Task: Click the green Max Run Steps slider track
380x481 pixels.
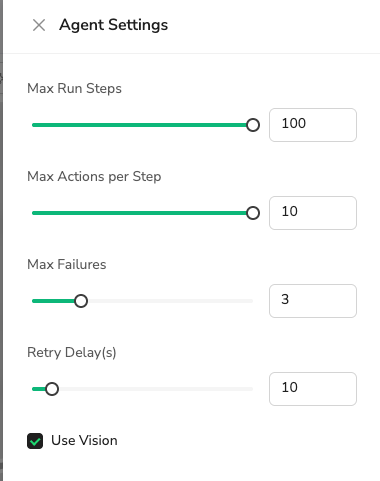Action: pyautogui.click(x=139, y=125)
